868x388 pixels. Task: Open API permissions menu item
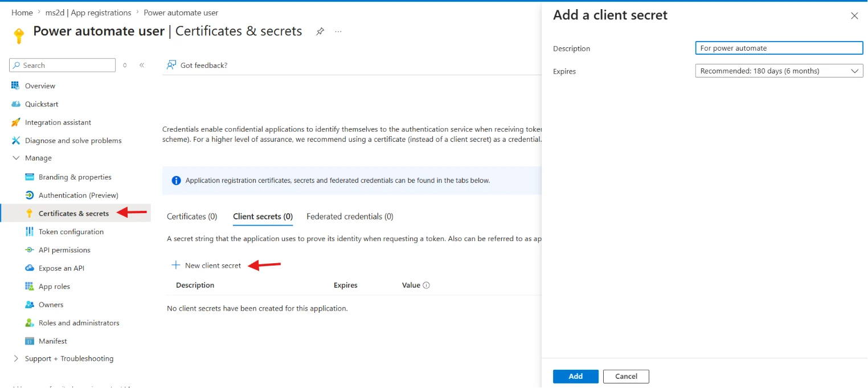pos(64,250)
